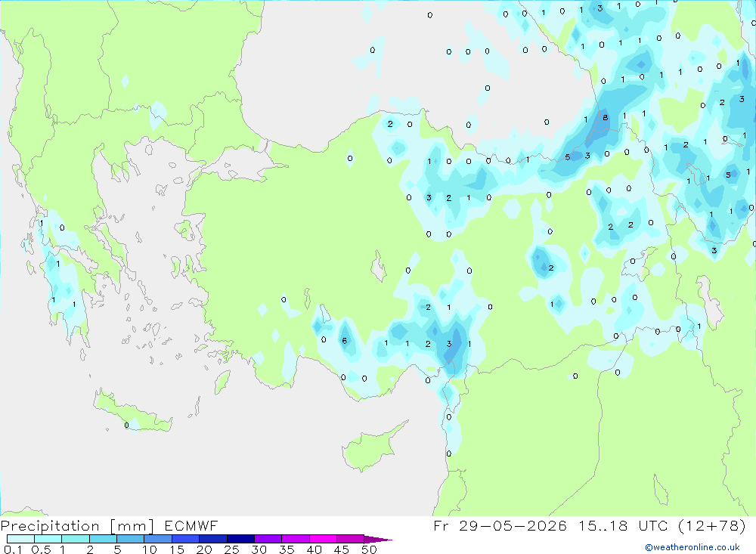Click the precipitation value '6' on the map

pos(344,341)
